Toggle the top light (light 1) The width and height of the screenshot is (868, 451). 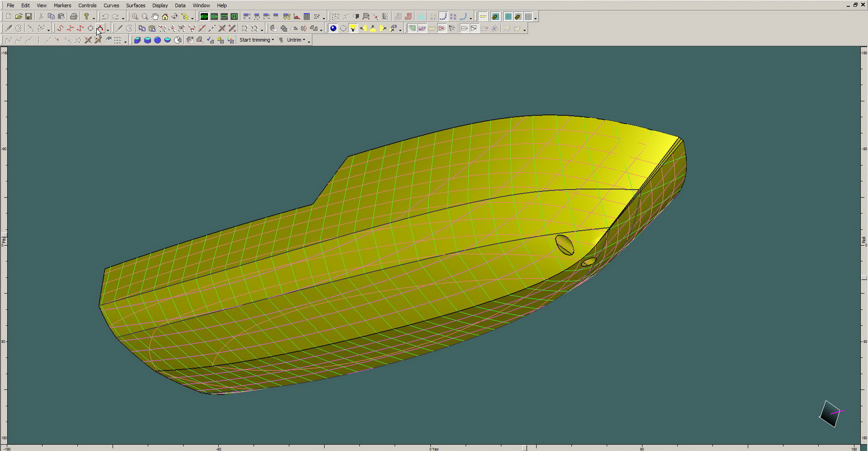(353, 28)
